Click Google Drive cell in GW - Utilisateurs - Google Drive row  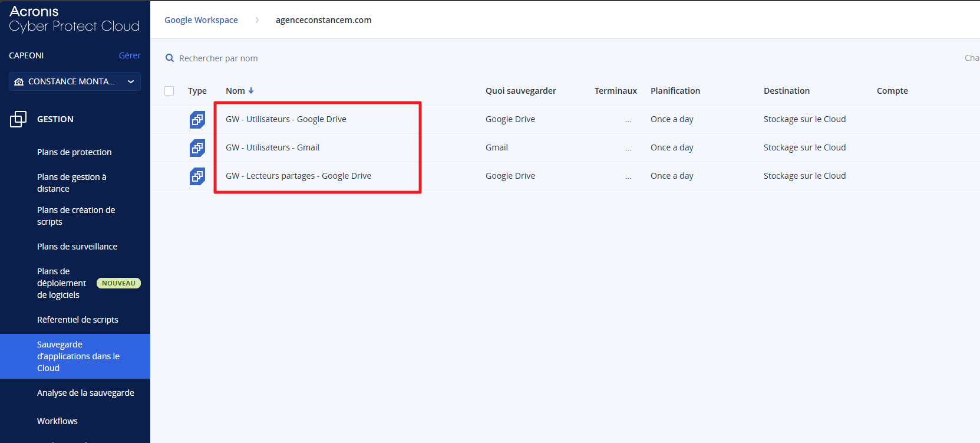point(510,119)
